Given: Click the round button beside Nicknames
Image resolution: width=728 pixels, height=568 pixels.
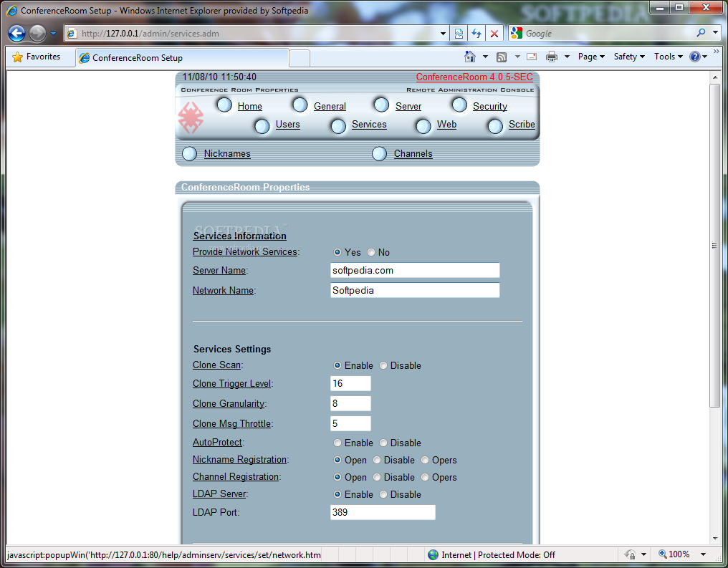Looking at the screenshot, I should [189, 153].
